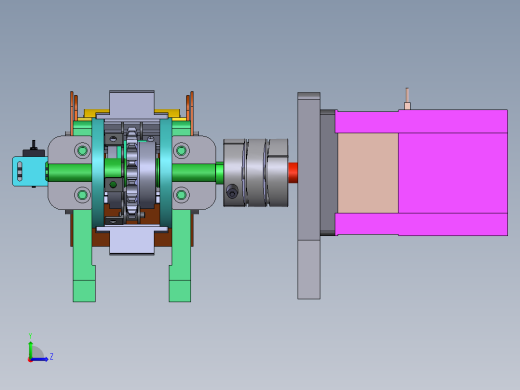Select the gray disc shaft coupling
The image size is (520, 390).
tap(256, 173)
